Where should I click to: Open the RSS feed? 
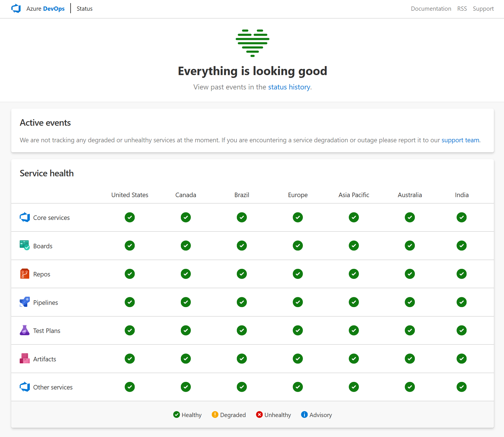[x=462, y=8]
